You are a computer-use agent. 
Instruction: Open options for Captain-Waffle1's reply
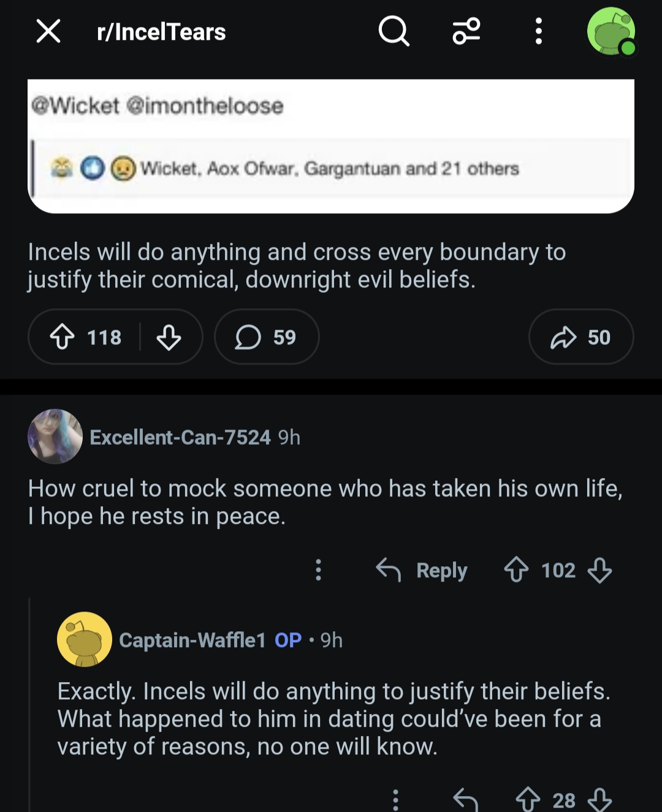coord(396,800)
